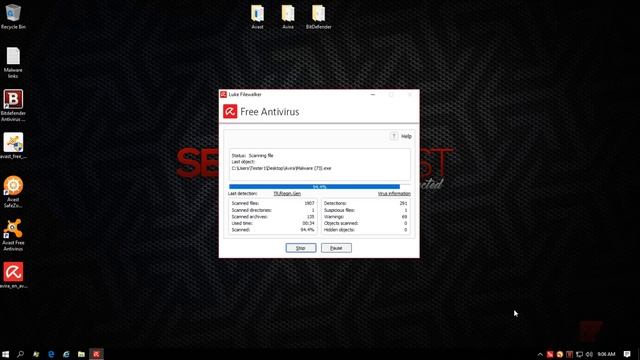Show hidden tray icons chevron
Image resolution: width=640 pixels, height=360 pixels.
[x=540, y=354]
